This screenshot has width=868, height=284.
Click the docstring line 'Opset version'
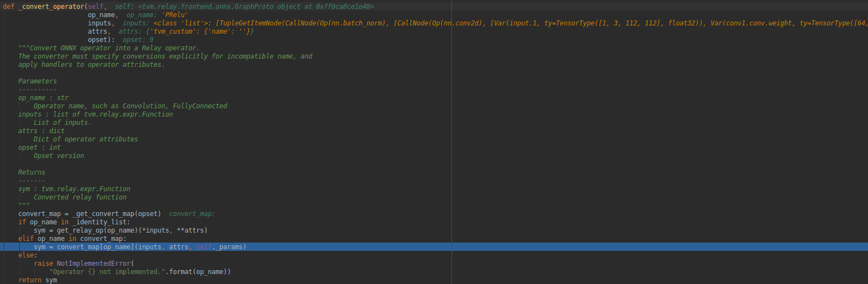click(59, 156)
